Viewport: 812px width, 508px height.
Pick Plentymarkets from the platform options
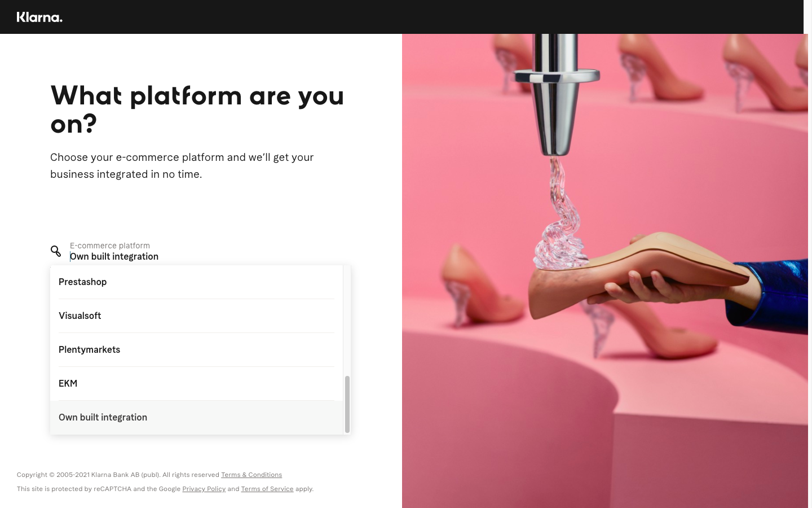point(196,350)
